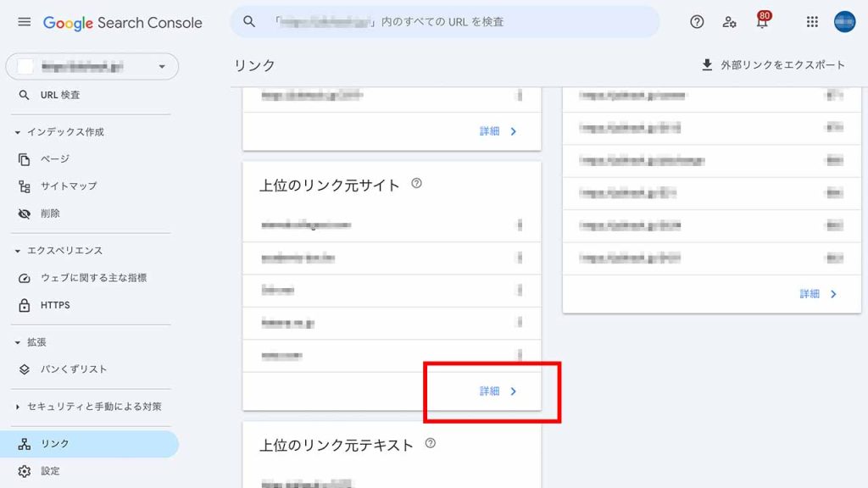Select 設定 in sidebar
The image size is (868, 488).
click(x=50, y=471)
